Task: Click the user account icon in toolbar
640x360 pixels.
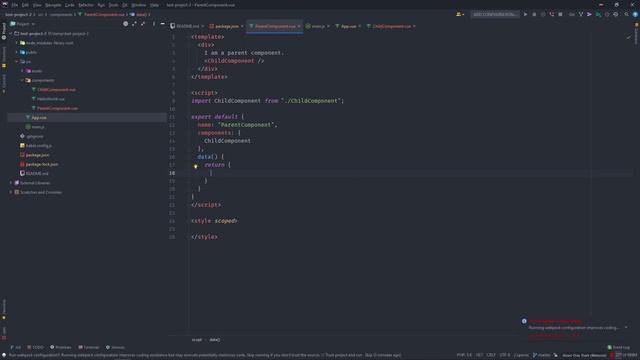Action: click(460, 14)
